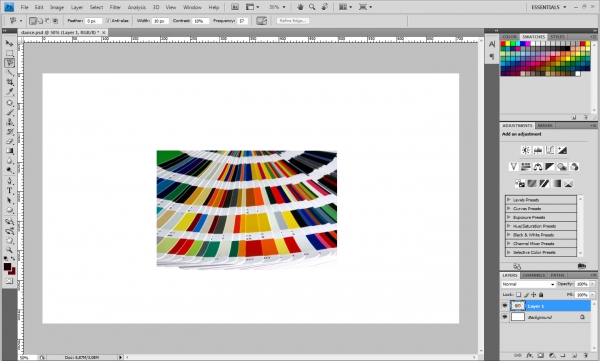Open the Filter menu
This screenshot has height=361, width=600.
pyautogui.click(x=115, y=7)
